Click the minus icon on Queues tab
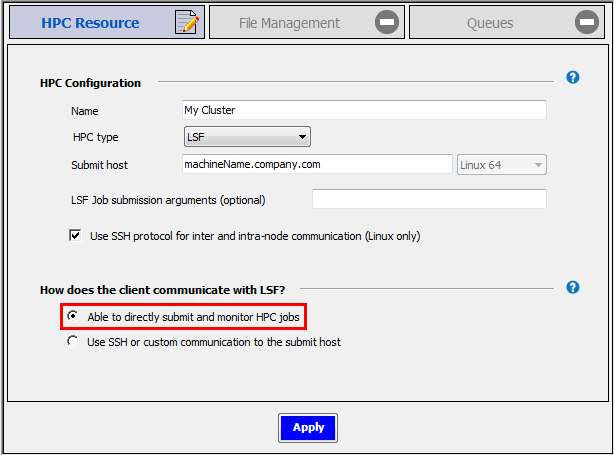The height and width of the screenshot is (455, 614). [x=587, y=23]
